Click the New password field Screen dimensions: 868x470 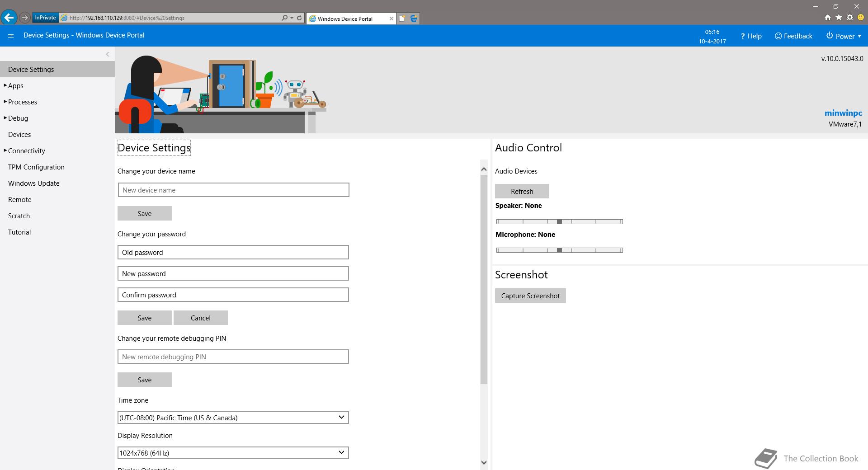click(x=233, y=273)
